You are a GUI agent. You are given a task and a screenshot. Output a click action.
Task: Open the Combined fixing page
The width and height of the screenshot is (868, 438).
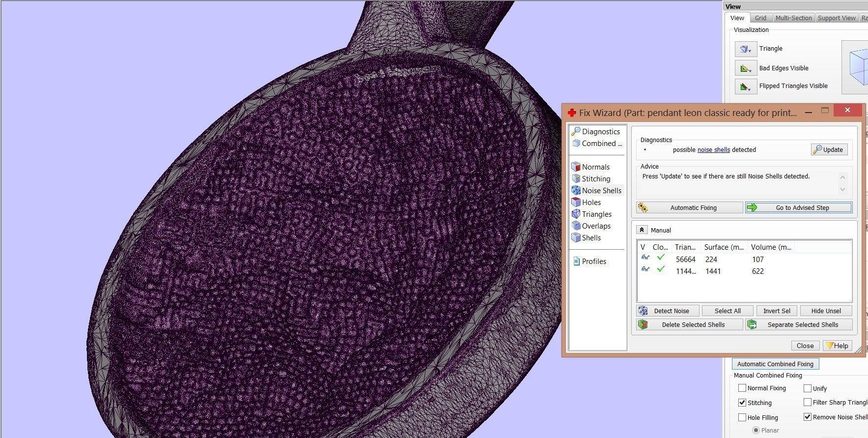(x=597, y=144)
